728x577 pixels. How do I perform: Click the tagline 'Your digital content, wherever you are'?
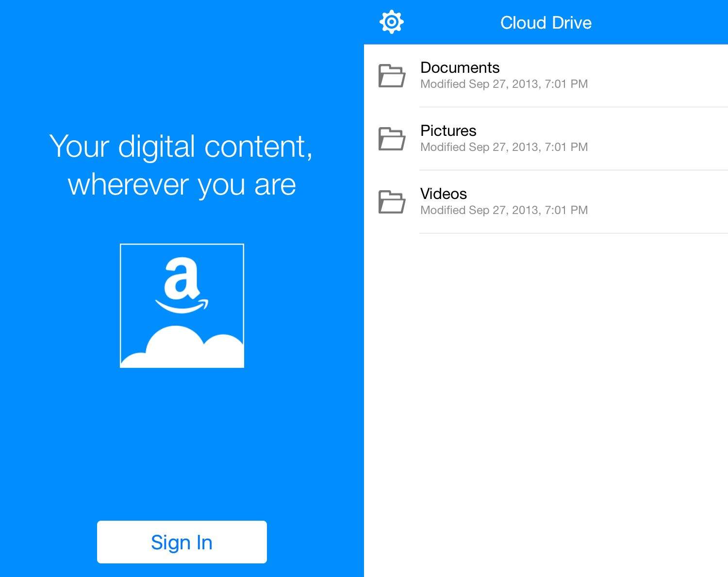182,165
